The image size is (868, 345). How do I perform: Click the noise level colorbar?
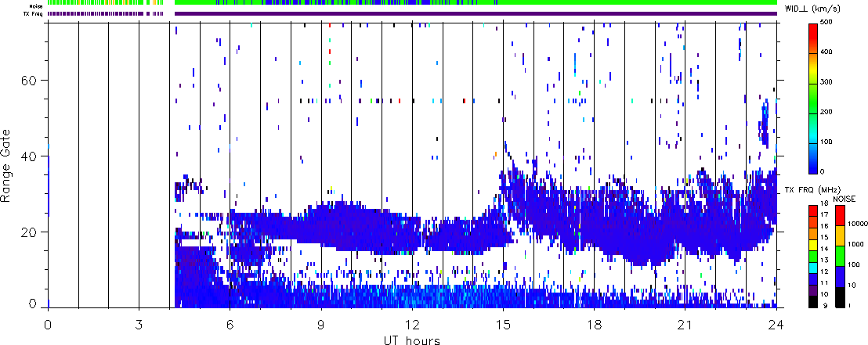(x=840, y=257)
